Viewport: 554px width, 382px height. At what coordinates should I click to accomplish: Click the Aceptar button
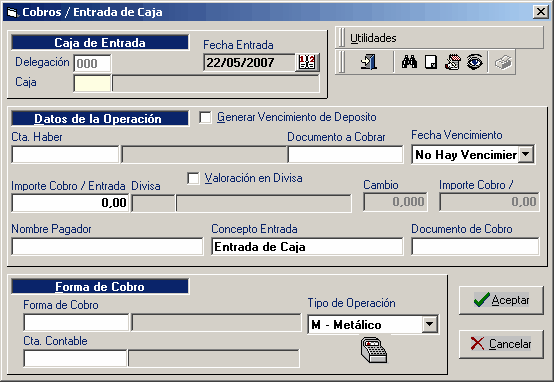pos(501,300)
